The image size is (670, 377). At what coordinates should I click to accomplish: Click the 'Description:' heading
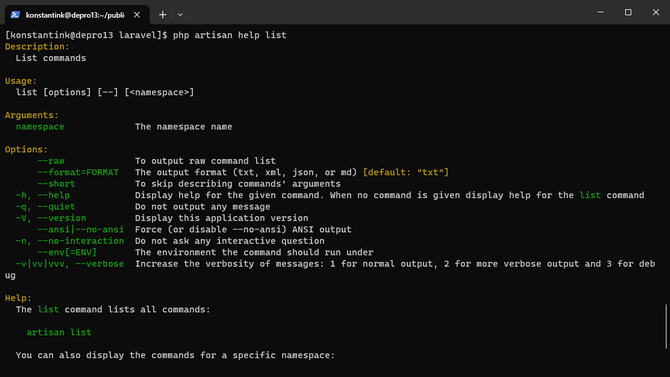[37, 47]
